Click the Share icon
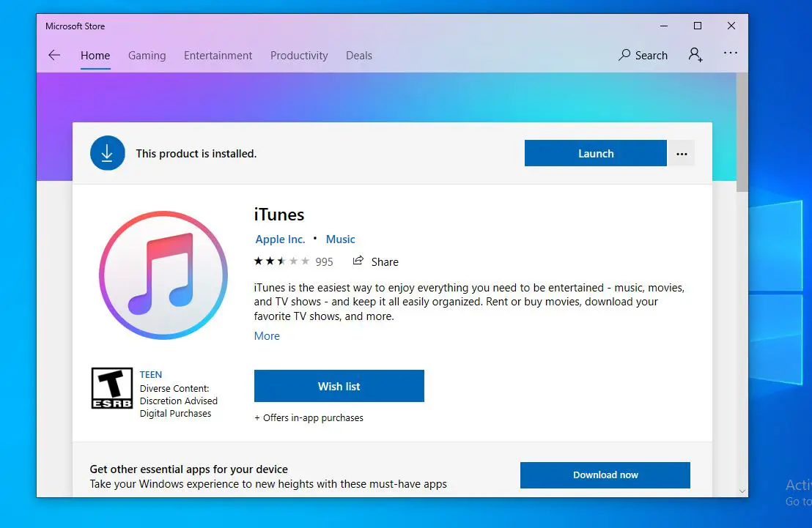Image resolution: width=812 pixels, height=528 pixels. [x=358, y=261]
